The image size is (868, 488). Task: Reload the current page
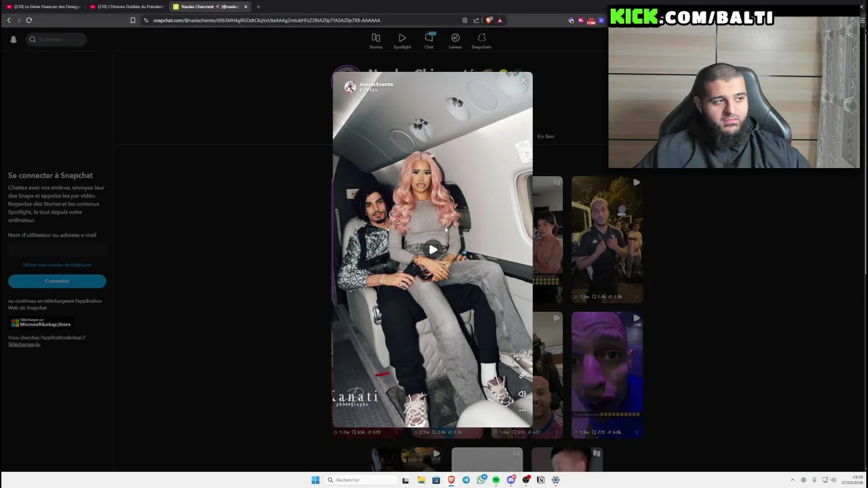pyautogui.click(x=29, y=20)
